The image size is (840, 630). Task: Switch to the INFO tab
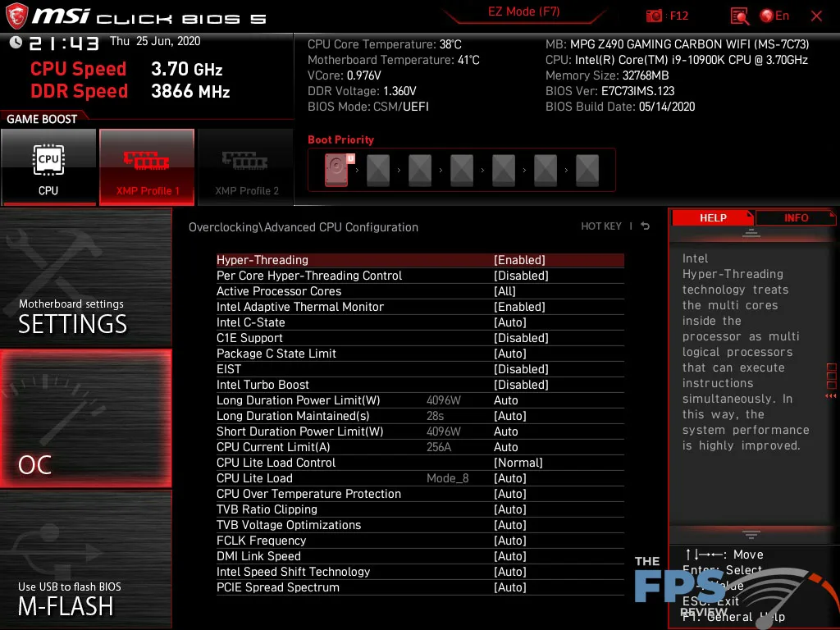click(796, 218)
